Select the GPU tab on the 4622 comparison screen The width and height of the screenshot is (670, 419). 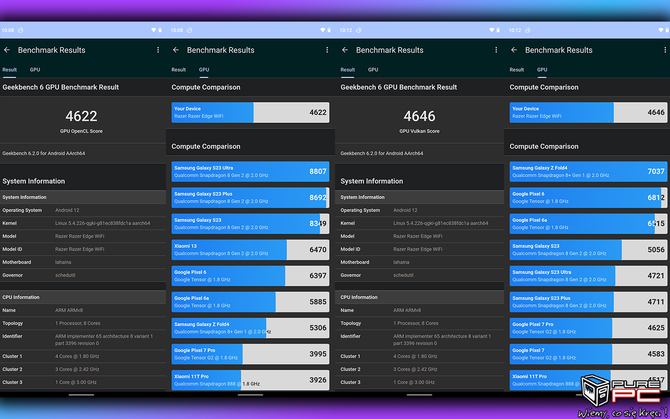(204, 70)
